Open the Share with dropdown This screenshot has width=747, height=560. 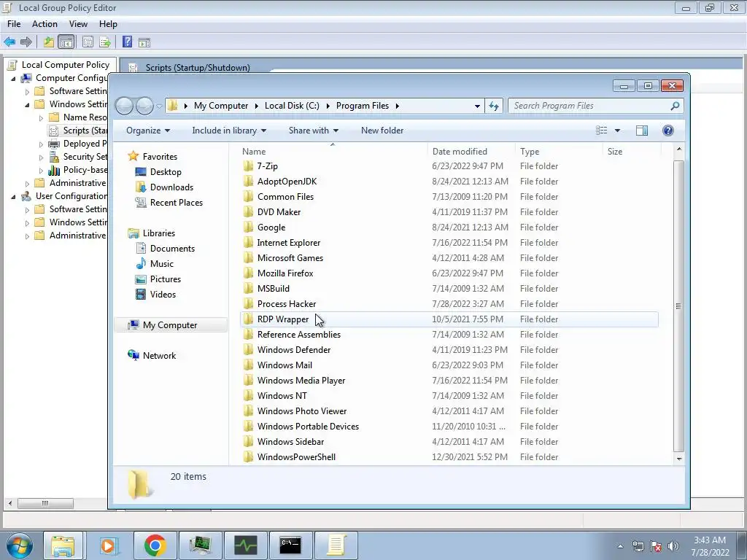[x=314, y=131]
